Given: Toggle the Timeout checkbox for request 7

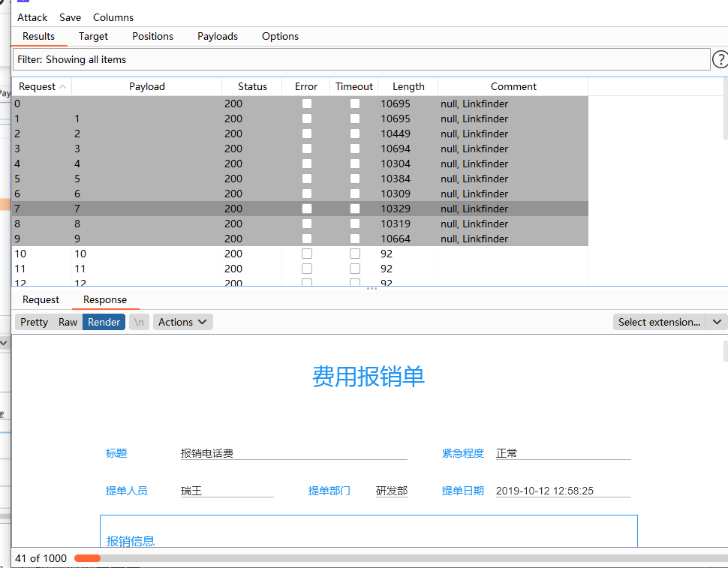Looking at the screenshot, I should tap(354, 209).
